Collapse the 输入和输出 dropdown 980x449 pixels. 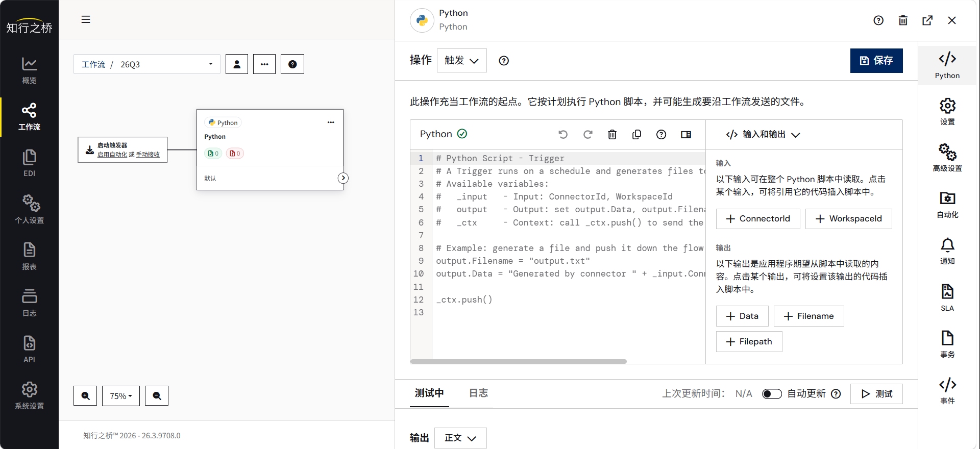point(763,134)
